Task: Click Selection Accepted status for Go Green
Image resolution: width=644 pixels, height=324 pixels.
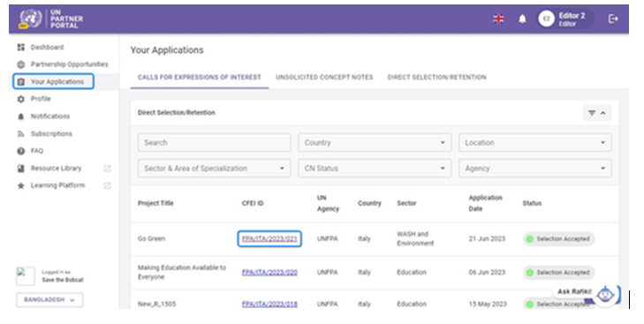Action: click(558, 239)
